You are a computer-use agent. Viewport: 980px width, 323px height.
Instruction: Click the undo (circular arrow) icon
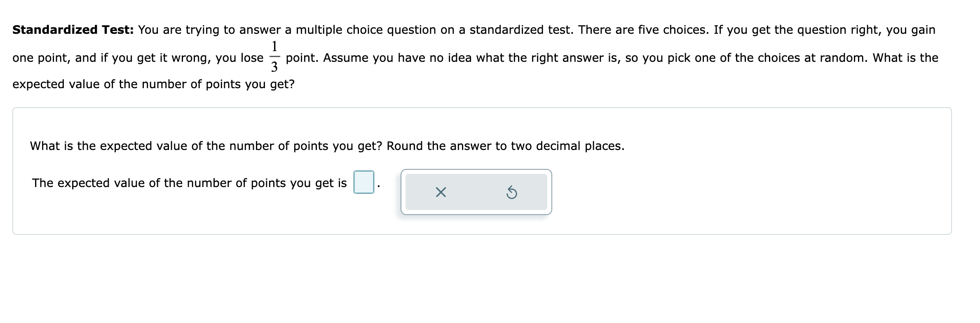[511, 193]
